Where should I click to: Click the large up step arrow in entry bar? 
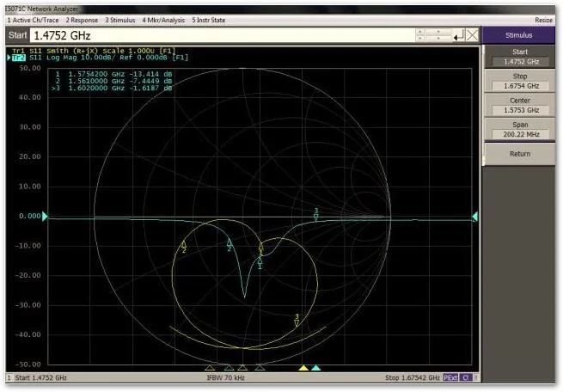438,32
